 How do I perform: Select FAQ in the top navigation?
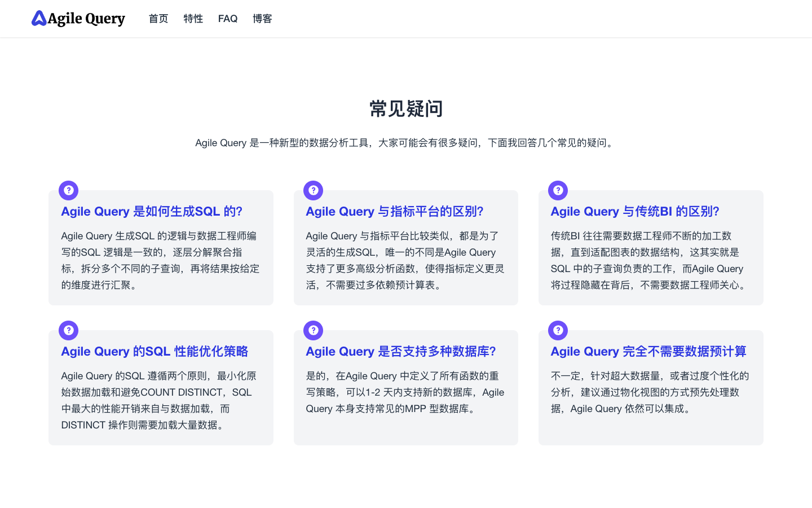228,19
